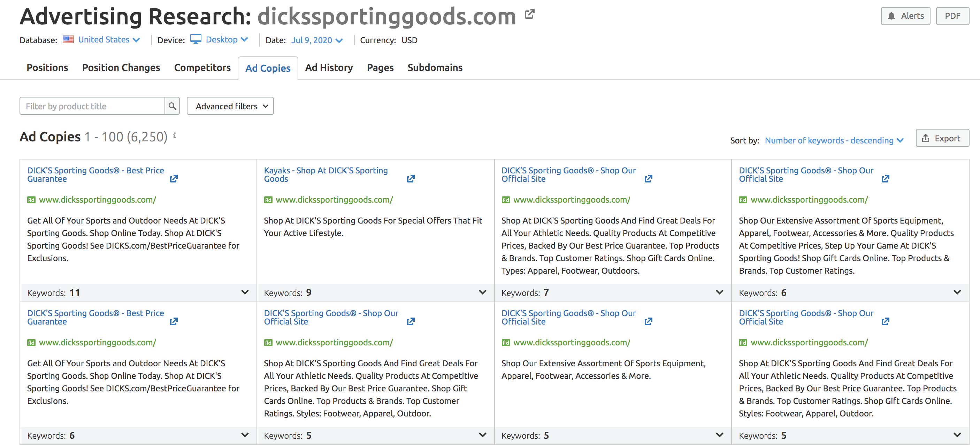This screenshot has height=445, width=980.
Task: Open Shop Our Official Site title in 7-keyword ad
Action: (568, 174)
